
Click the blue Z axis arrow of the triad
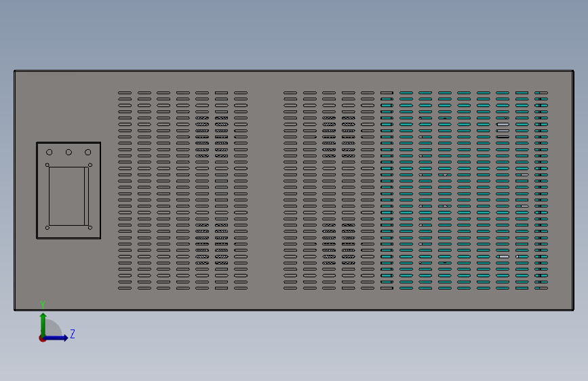(56, 338)
